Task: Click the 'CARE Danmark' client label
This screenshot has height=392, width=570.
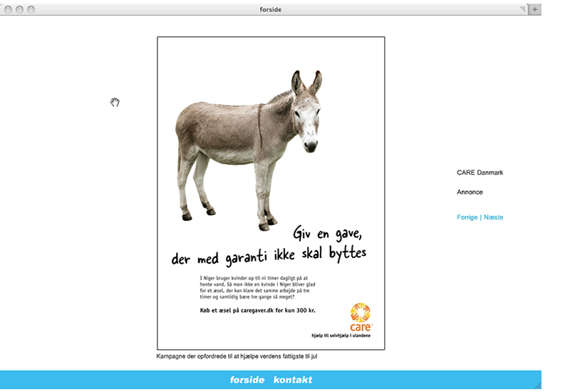Action: (480, 172)
